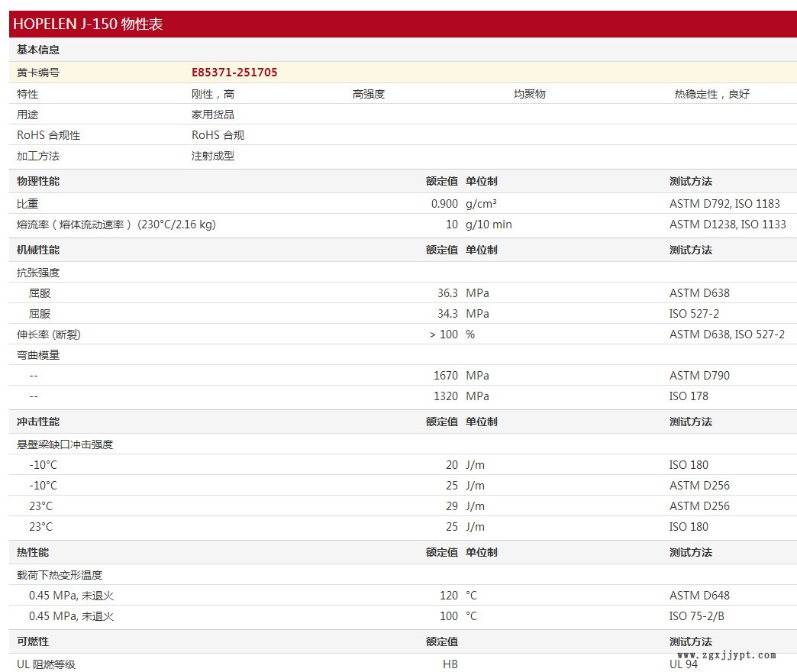Screen dimensions: 797x672
Task: Select the "熔流率" melt flow rate label
Action: (116, 225)
